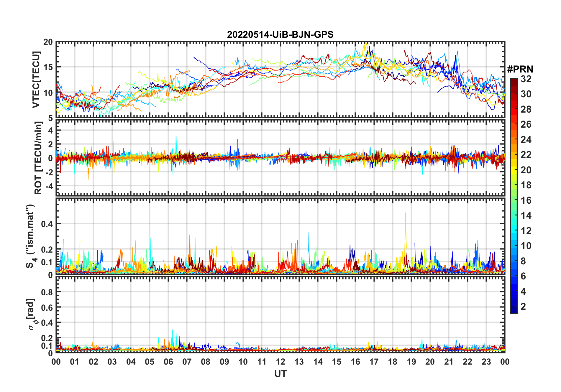Click the cyan ROT spike near 06:30 UT
This screenshot has height=392, width=561.
[176, 144]
